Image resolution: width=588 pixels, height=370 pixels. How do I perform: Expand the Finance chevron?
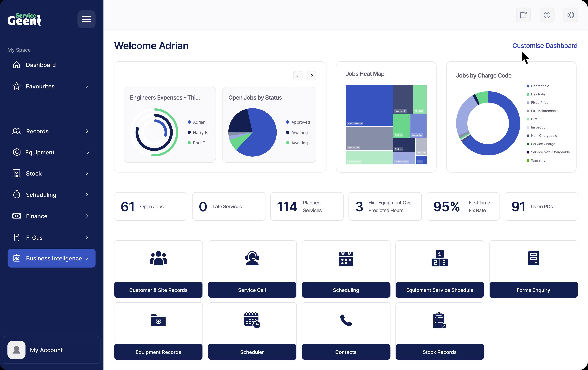(87, 216)
